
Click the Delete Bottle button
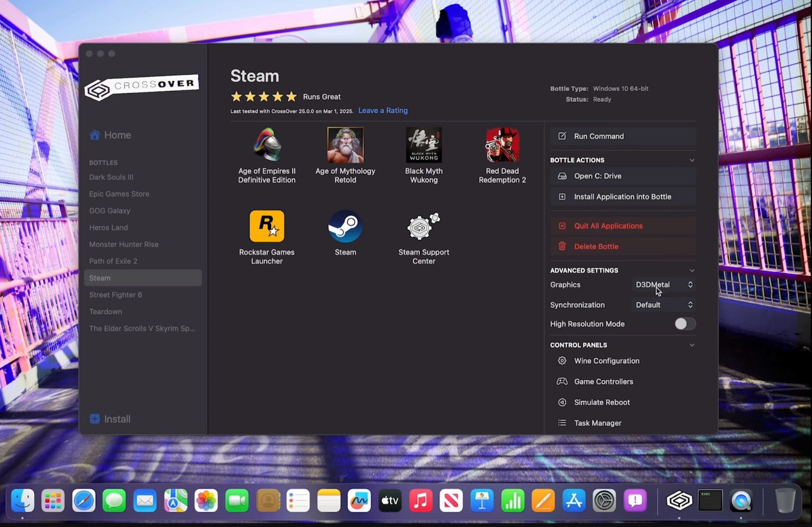[x=623, y=246]
